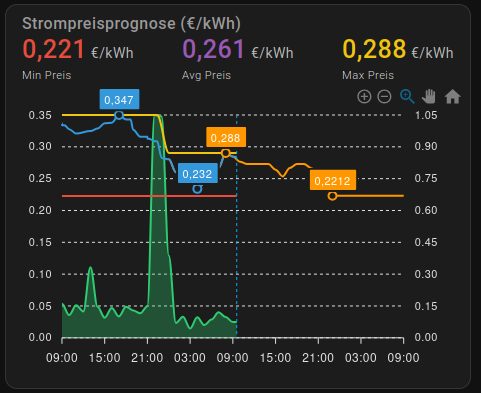Viewport: 481px width, 393px height.
Task: Click the orange marker circle below 0,288
Action: click(226, 153)
